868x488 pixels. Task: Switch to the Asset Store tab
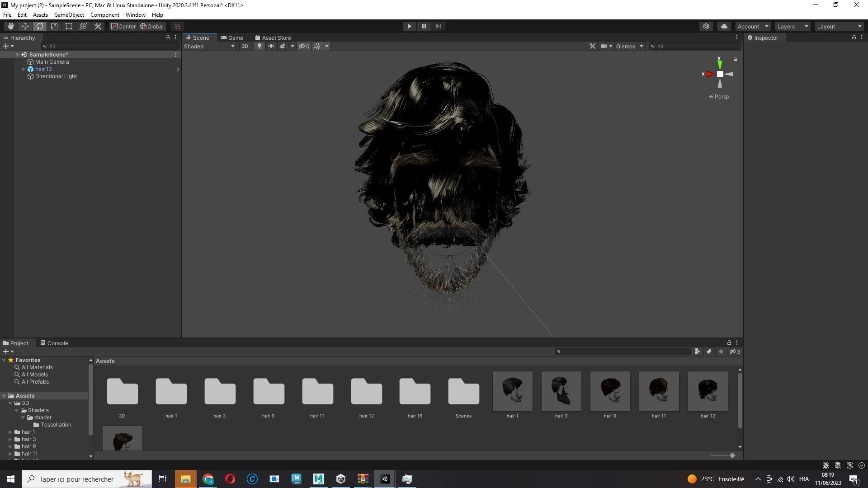[273, 38]
